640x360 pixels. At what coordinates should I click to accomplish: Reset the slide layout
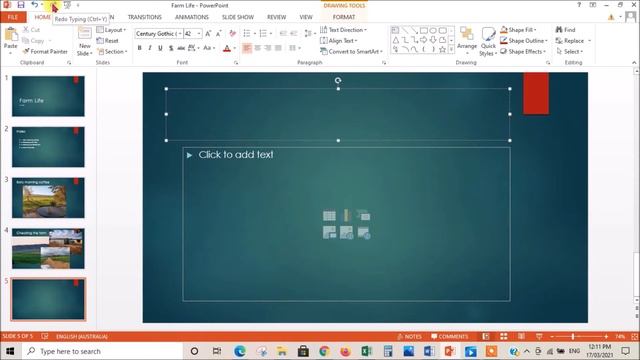(x=107, y=41)
